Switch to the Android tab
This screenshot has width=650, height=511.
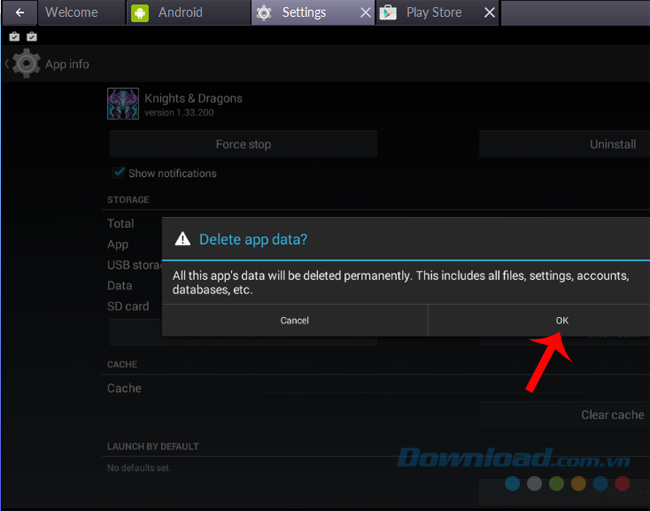point(189,12)
